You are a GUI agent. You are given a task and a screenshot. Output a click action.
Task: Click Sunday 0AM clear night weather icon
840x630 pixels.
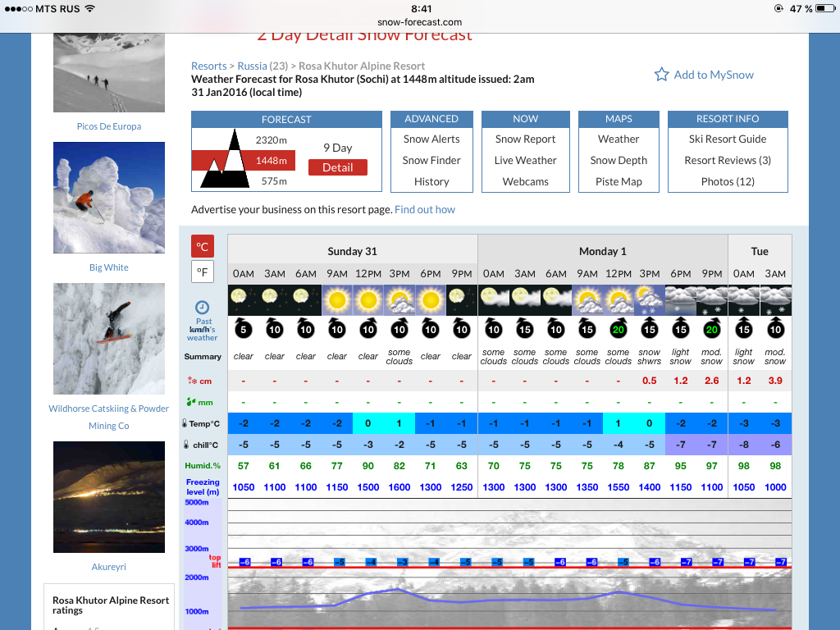pos(243,300)
